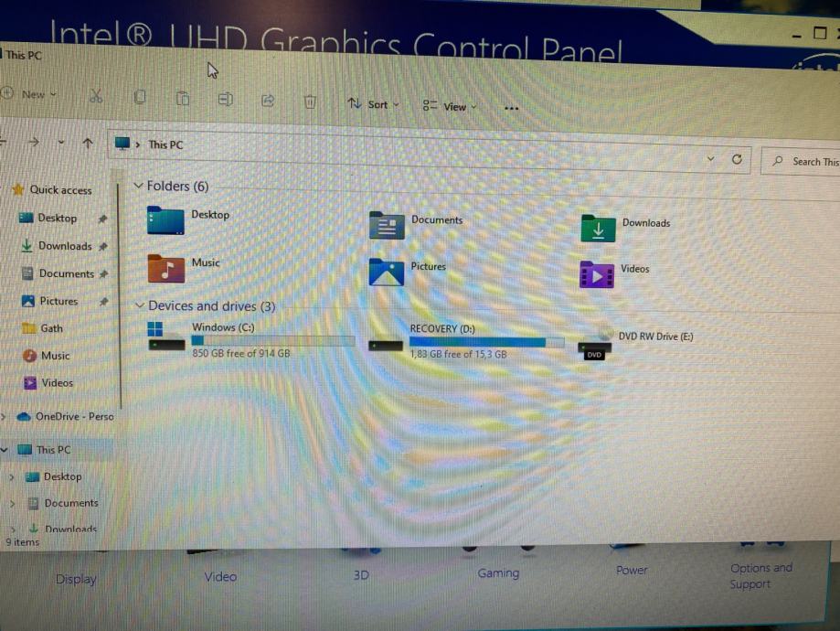Open the Pictures folder in main pane

coord(408,272)
